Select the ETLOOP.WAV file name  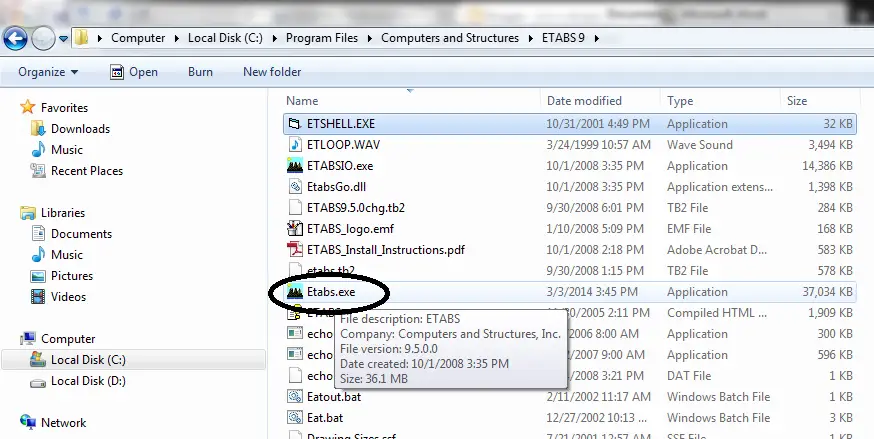343,145
